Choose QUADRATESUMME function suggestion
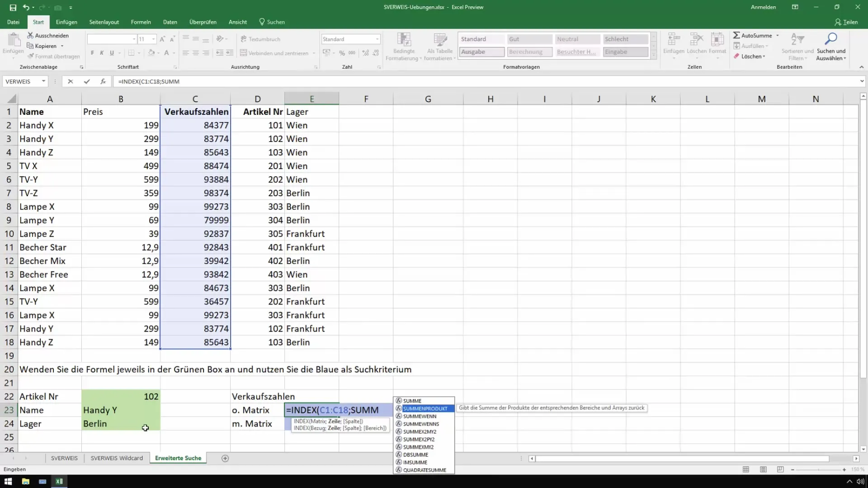The height and width of the screenshot is (488, 868). 424,470
